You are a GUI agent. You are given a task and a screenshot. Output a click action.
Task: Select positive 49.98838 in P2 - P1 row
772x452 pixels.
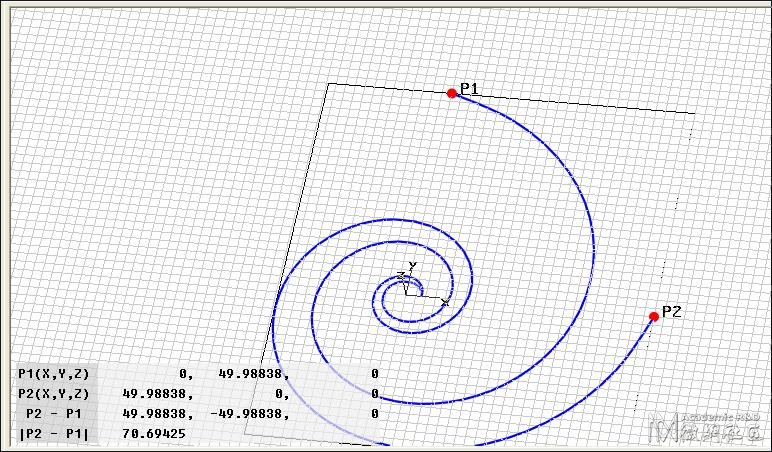[158, 414]
